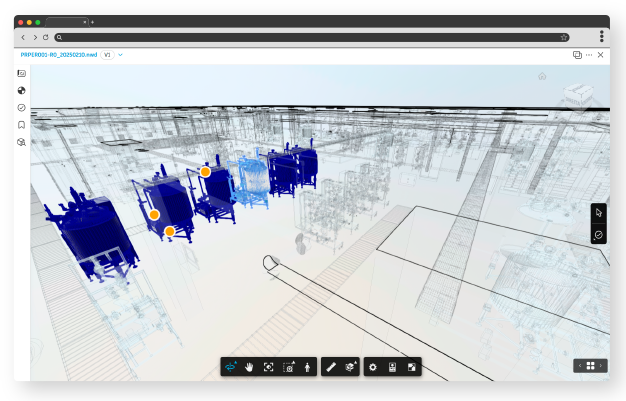Open the sheets image panel in sidebar
This screenshot has height=401, width=626.
21,73
